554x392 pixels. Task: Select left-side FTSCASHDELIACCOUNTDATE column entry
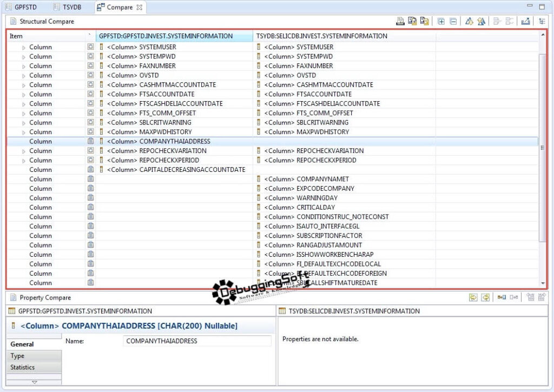[161, 103]
